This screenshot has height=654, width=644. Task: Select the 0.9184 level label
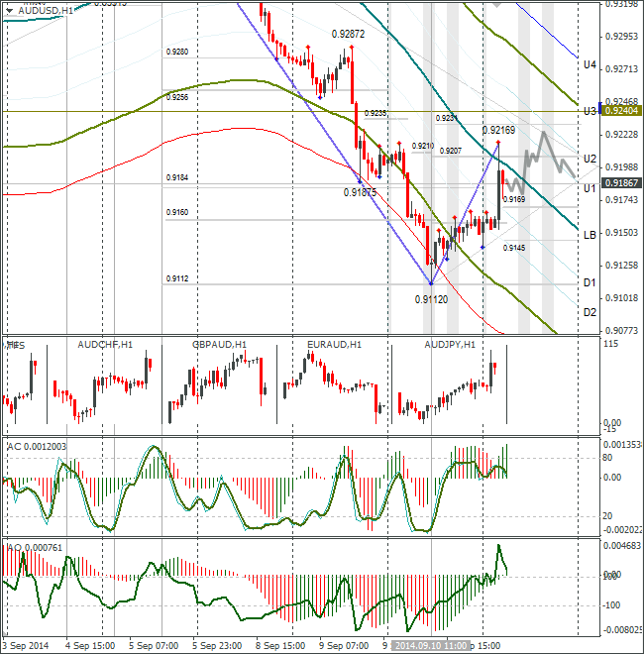(176, 177)
